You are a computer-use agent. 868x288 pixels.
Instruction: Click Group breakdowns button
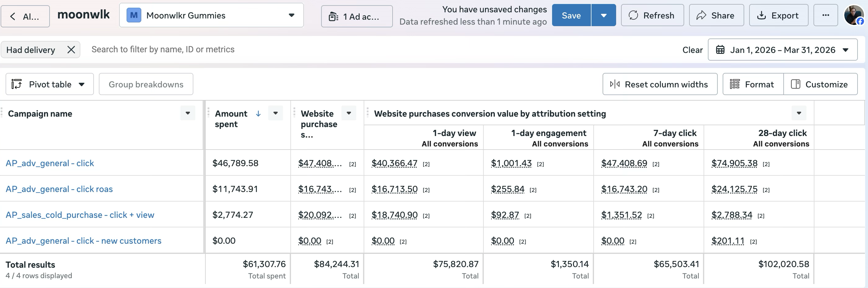tap(146, 84)
